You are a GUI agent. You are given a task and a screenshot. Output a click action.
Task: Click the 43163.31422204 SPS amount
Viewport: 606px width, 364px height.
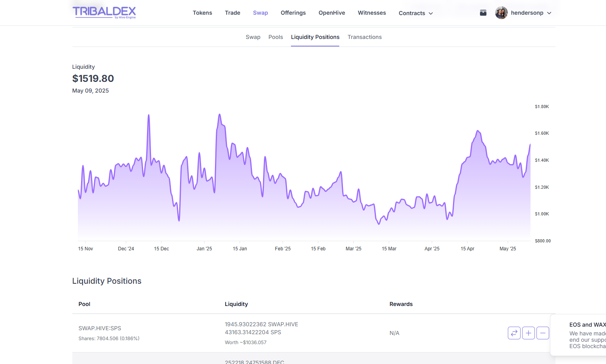(x=253, y=332)
